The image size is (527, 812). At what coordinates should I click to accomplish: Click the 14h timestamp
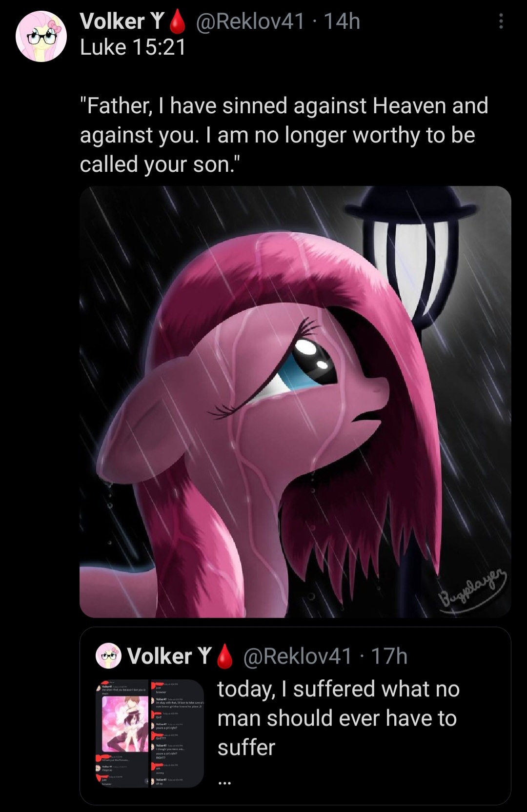(x=342, y=21)
